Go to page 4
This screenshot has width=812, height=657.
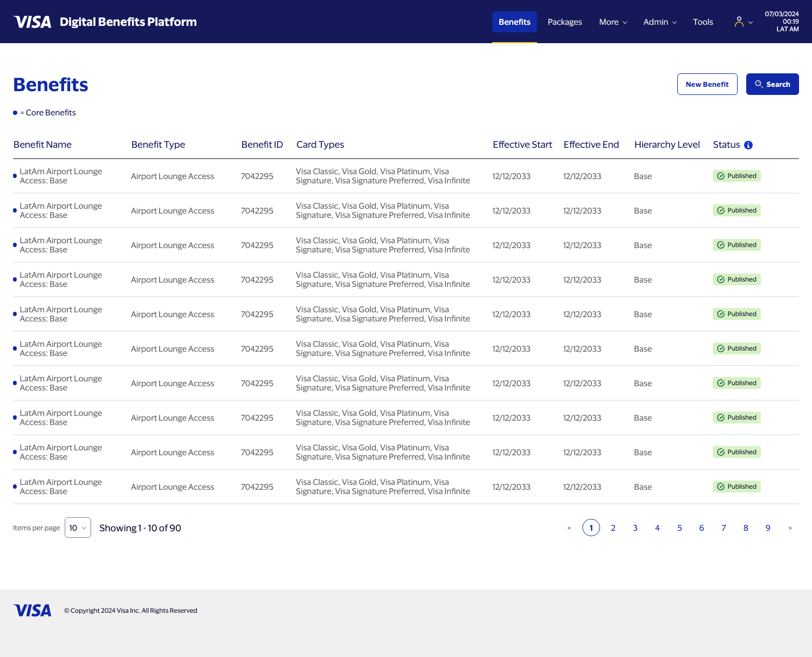657,528
